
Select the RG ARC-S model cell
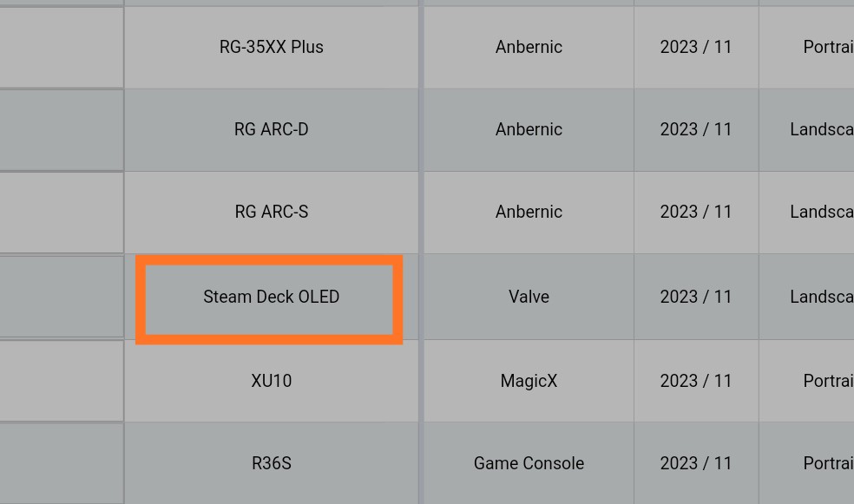click(x=272, y=212)
